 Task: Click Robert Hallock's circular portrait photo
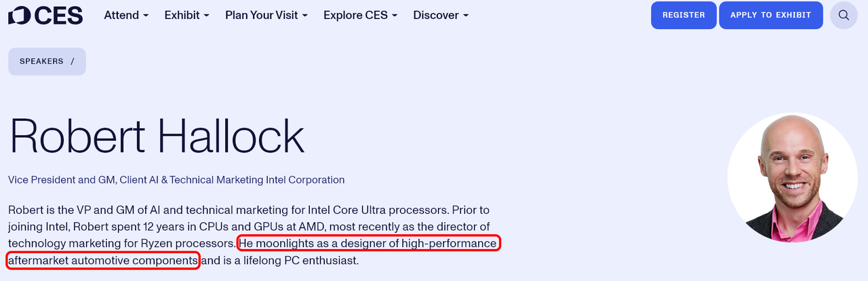[x=792, y=178]
